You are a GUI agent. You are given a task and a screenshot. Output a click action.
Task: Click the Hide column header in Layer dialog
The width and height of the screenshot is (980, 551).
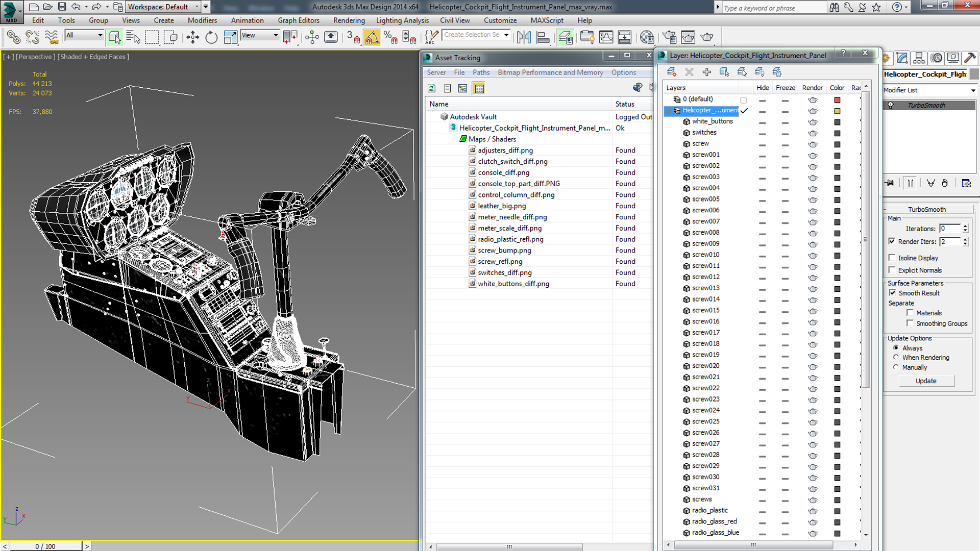(x=763, y=88)
